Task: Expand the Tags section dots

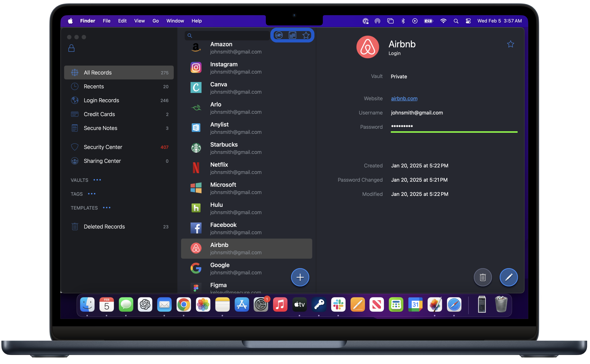Action: (x=92, y=194)
